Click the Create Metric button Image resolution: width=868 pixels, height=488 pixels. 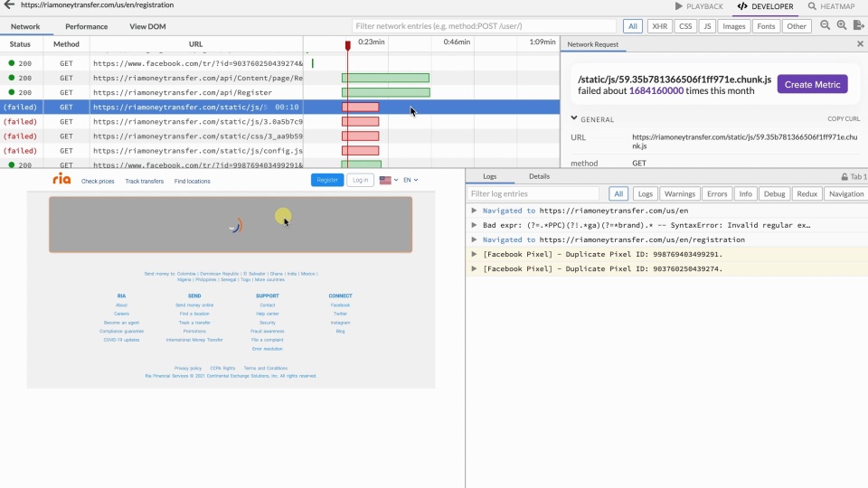[x=812, y=85]
